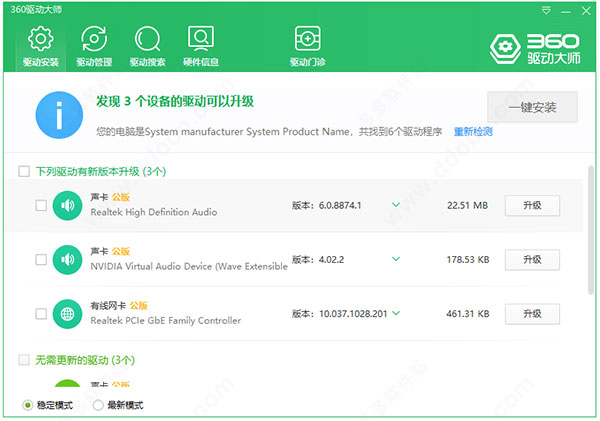Click the 22.51 MB size value

point(468,206)
